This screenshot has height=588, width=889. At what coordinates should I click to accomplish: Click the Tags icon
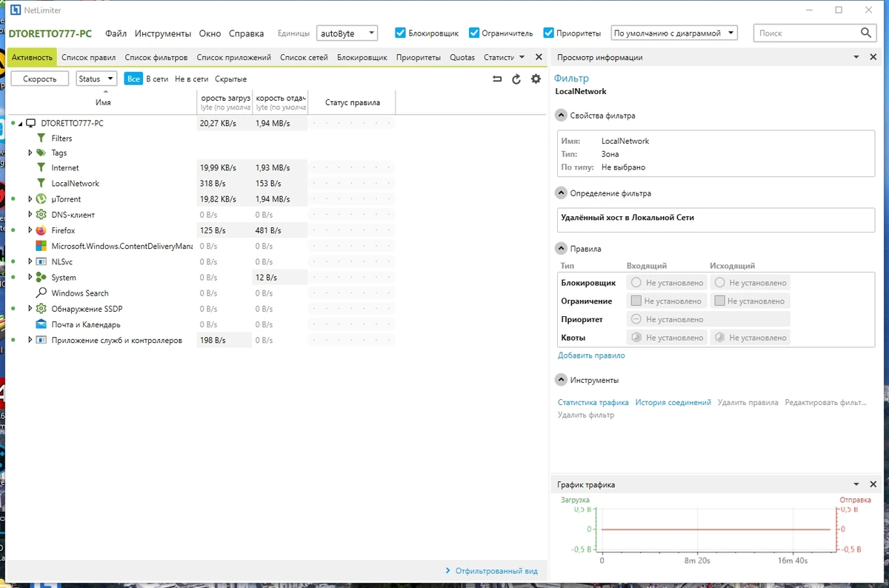coord(41,153)
